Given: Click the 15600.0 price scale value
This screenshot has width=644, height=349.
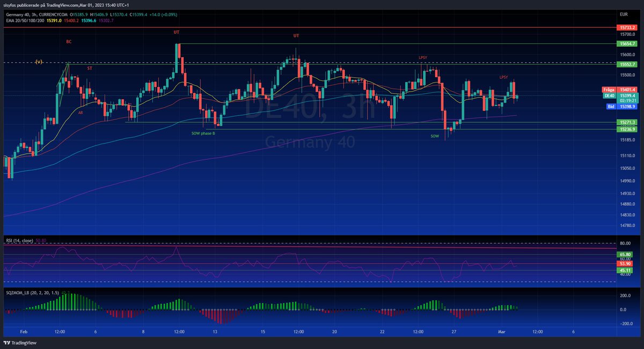Looking at the screenshot, I should click(x=627, y=54).
